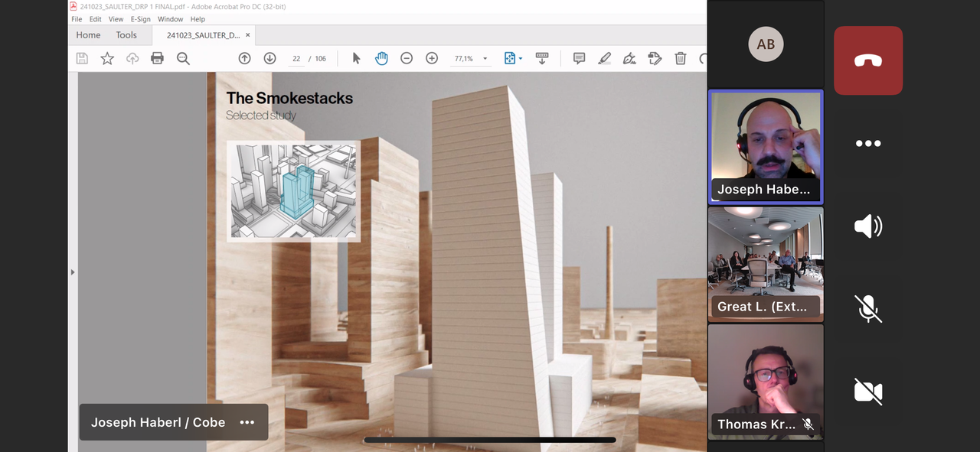Select the Hand pan tool
This screenshot has width=980, height=452.
381,58
